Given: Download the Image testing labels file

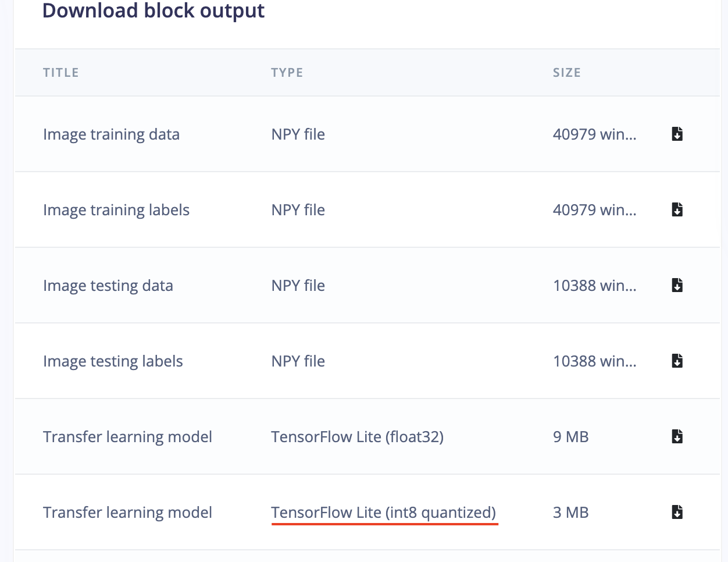Looking at the screenshot, I should click(x=677, y=361).
